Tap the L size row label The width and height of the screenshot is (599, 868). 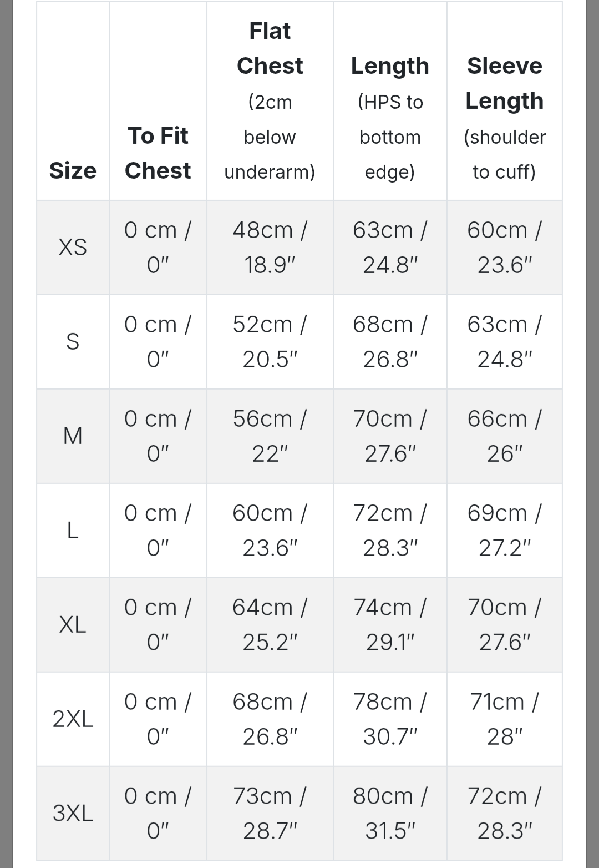tap(73, 531)
